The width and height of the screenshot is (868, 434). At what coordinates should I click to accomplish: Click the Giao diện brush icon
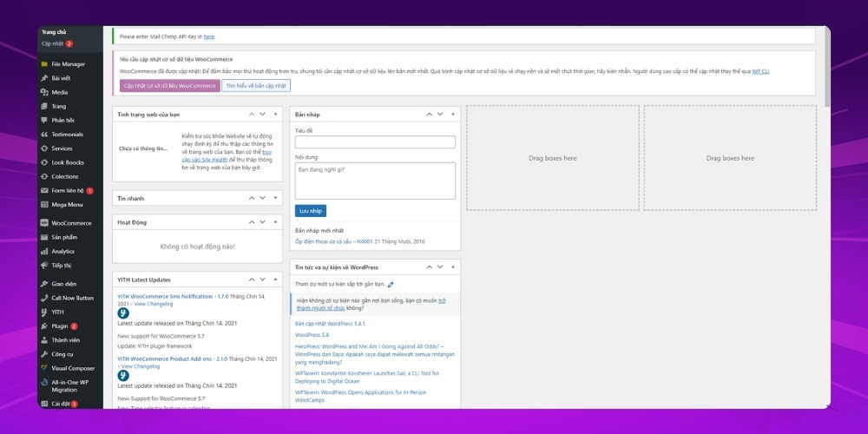[44, 284]
